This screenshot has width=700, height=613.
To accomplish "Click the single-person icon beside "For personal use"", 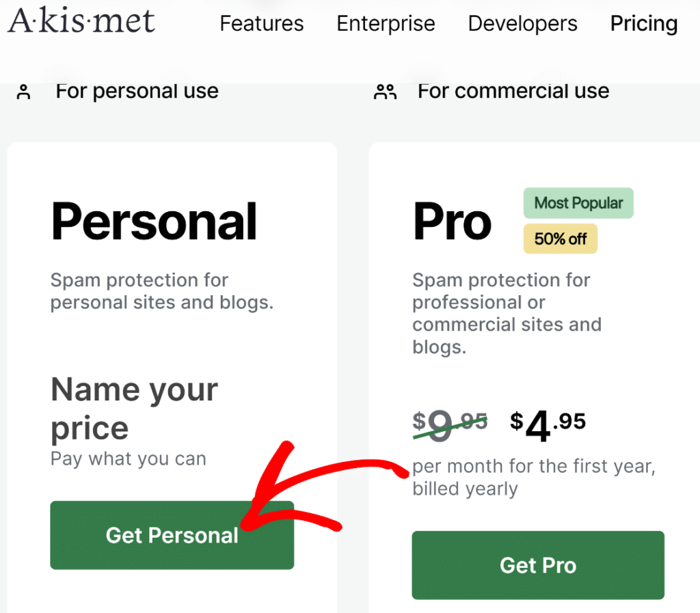I will point(23,90).
